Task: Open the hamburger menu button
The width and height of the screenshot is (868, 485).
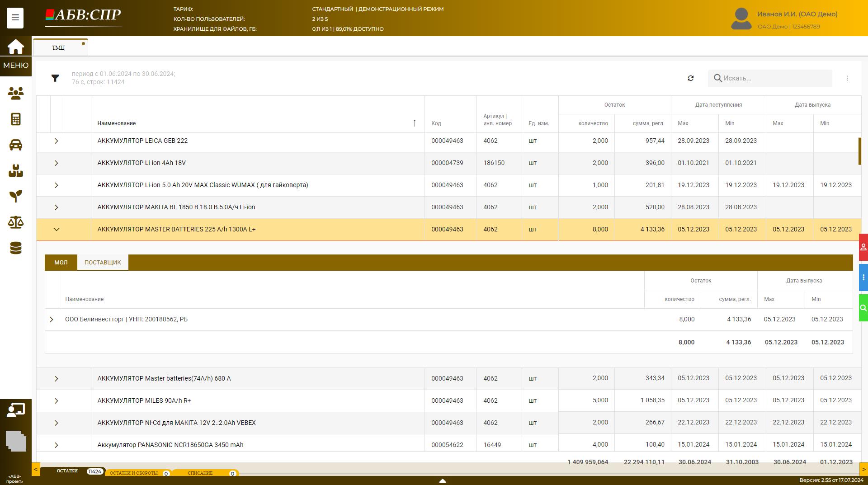Action: pyautogui.click(x=15, y=18)
